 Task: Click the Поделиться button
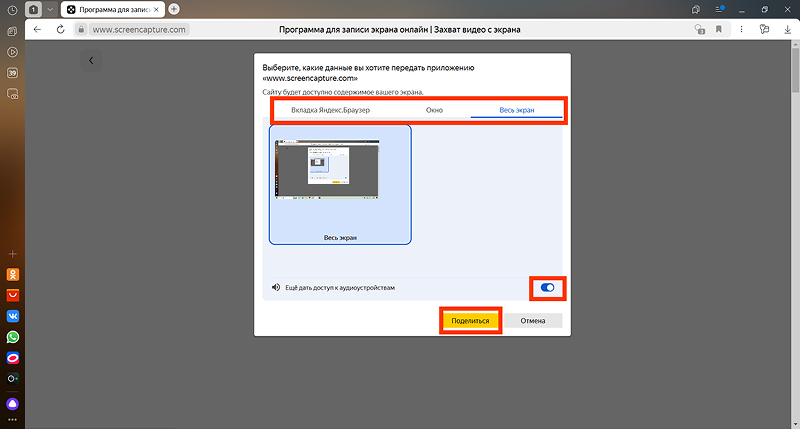coord(470,320)
